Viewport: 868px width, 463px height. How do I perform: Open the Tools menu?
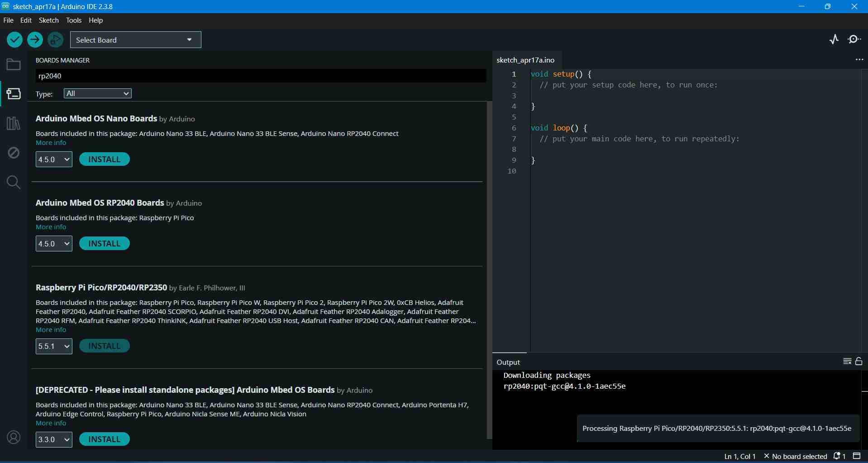[x=74, y=20]
